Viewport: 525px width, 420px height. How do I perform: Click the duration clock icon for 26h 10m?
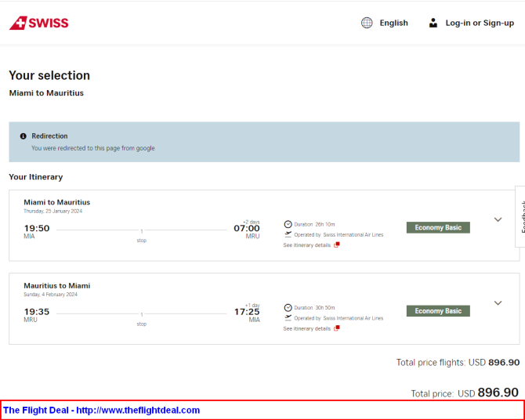[x=288, y=224]
